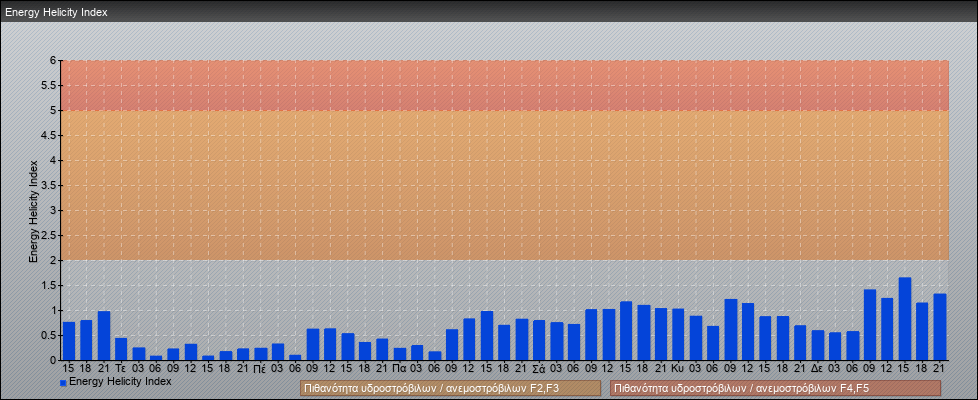The image size is (978, 400).
Task: Select the first bar on the left
Action: 69,341
